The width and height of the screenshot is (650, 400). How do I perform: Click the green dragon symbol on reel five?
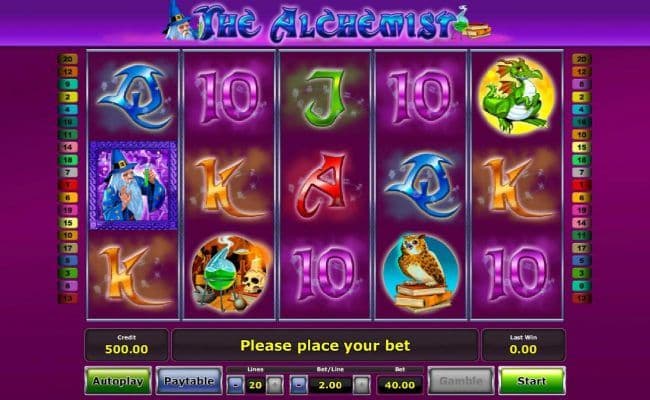[517, 96]
